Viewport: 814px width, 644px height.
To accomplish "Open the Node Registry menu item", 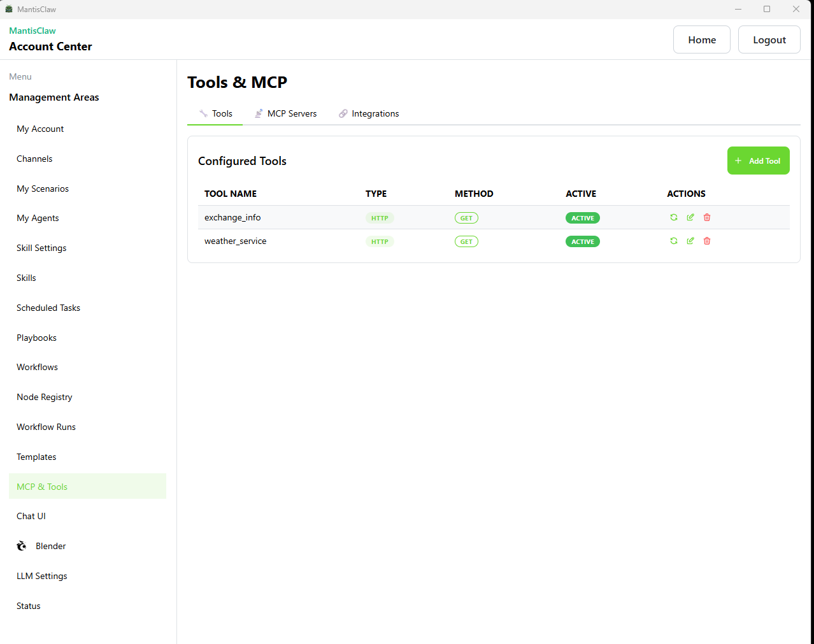I will [x=45, y=397].
